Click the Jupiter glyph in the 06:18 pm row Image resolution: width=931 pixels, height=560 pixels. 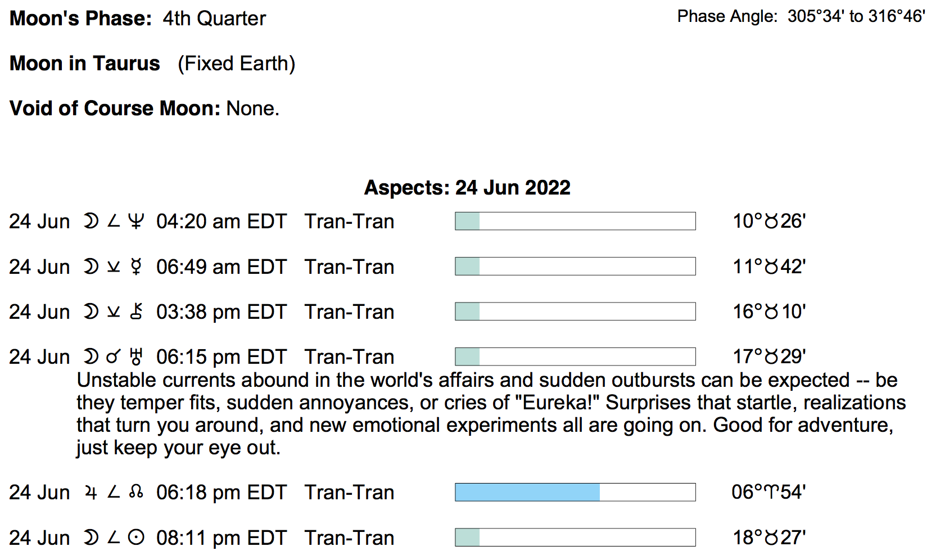click(91, 493)
